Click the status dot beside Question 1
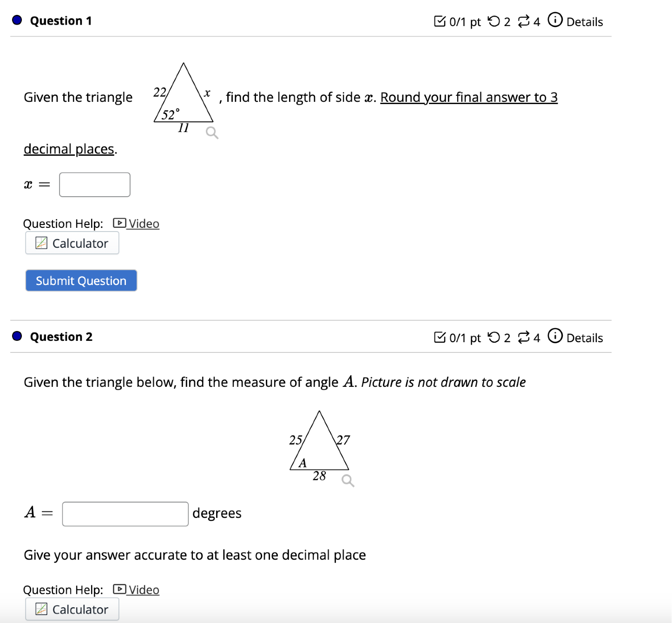The width and height of the screenshot is (672, 623). [x=16, y=20]
